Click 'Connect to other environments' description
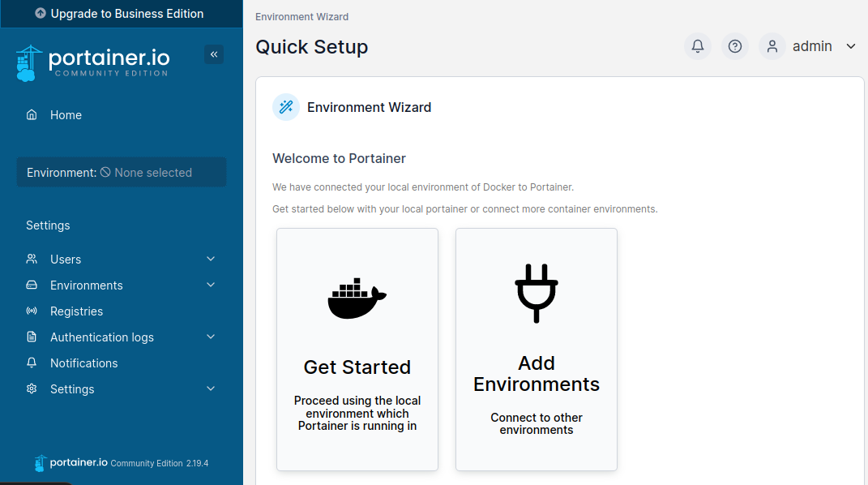This screenshot has width=868, height=485. (537, 423)
